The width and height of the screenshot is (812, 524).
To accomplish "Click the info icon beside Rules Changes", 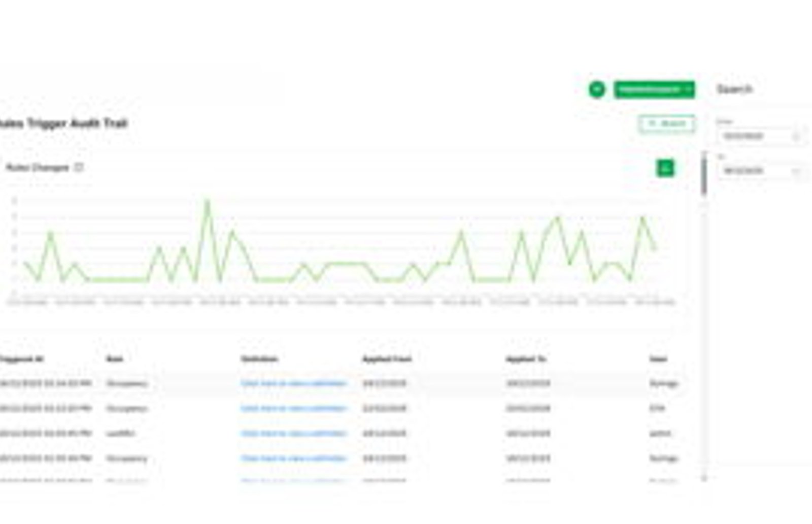I will [79, 167].
